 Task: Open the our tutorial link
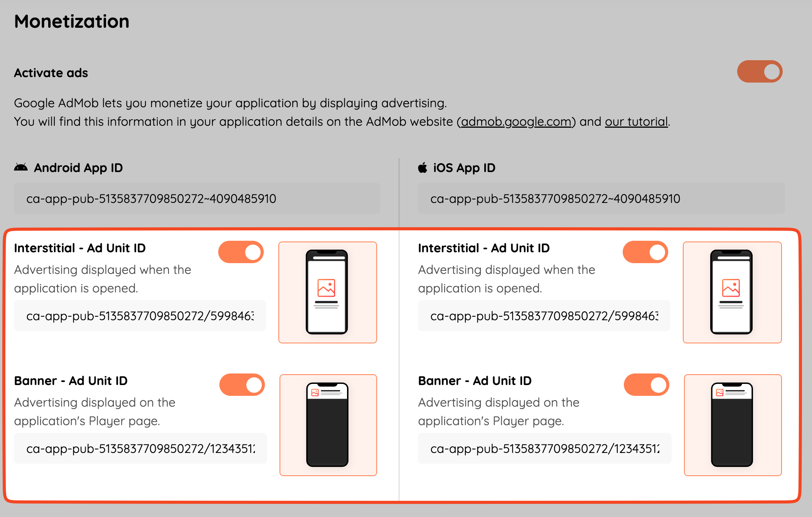click(636, 122)
